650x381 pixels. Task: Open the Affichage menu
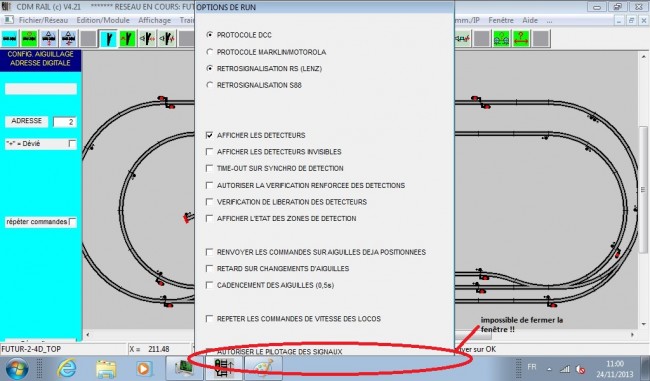(x=154, y=20)
